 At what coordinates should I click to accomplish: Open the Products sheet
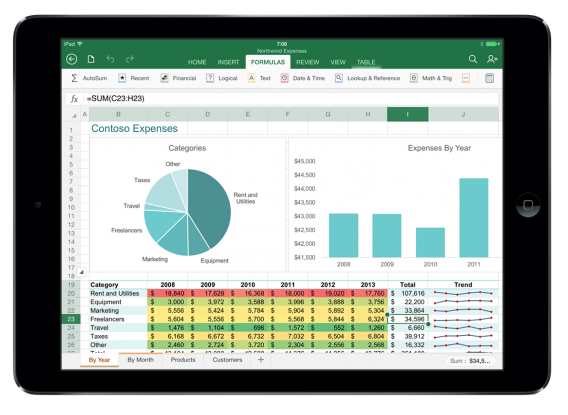point(183,360)
